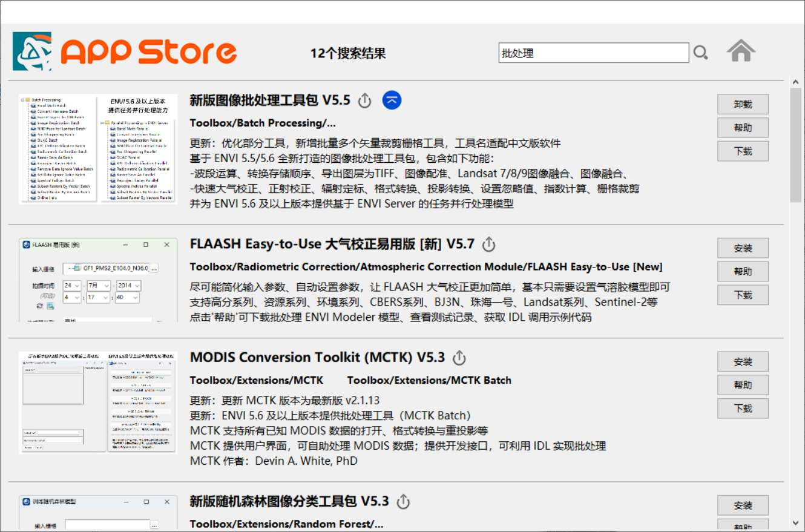Install 新版随机森林图像分类工具包 via 安装
The width and height of the screenshot is (805, 532).
(743, 505)
